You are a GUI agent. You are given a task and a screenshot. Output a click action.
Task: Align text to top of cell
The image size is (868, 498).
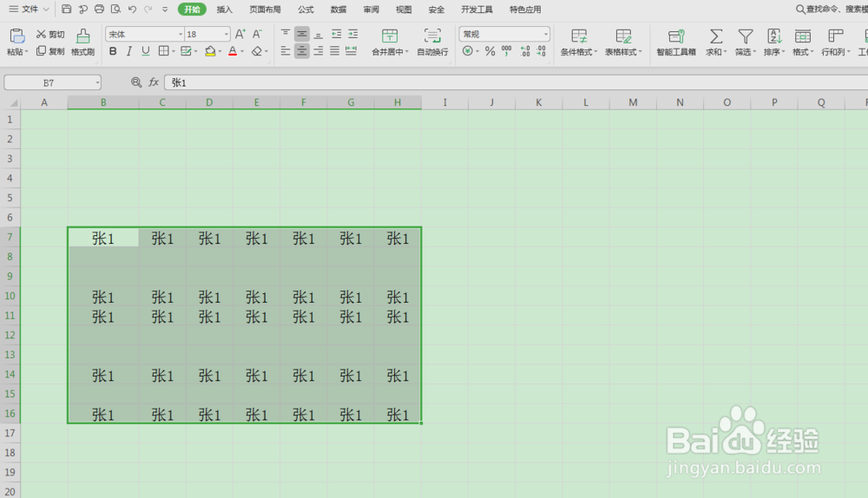(285, 34)
